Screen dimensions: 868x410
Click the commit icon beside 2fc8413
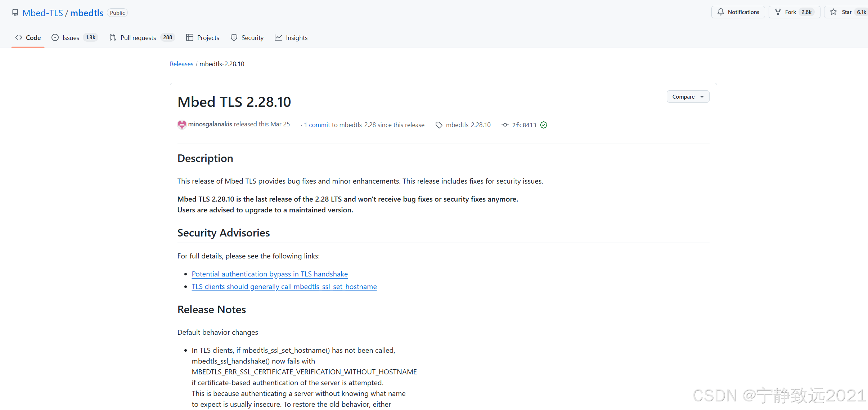pos(505,125)
